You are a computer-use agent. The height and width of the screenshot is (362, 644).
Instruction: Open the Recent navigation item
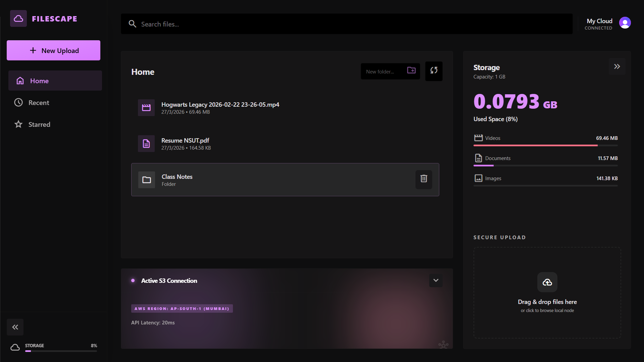point(55,102)
